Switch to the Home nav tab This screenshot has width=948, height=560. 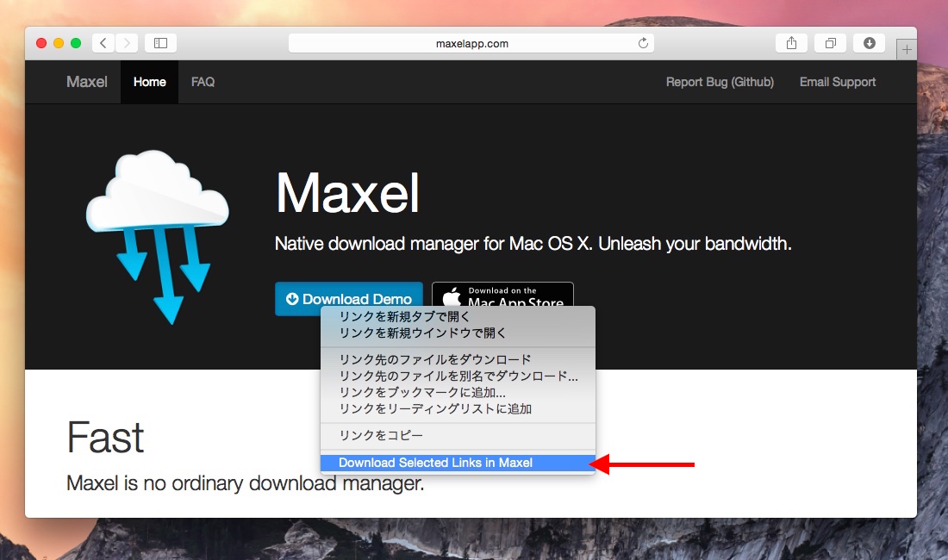149,82
